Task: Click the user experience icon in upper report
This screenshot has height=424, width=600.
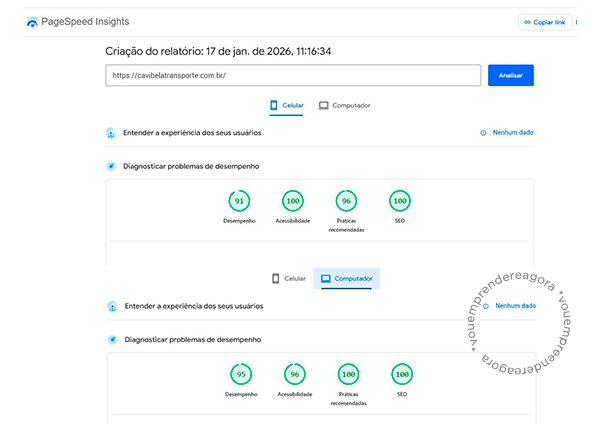Action: pos(111,133)
